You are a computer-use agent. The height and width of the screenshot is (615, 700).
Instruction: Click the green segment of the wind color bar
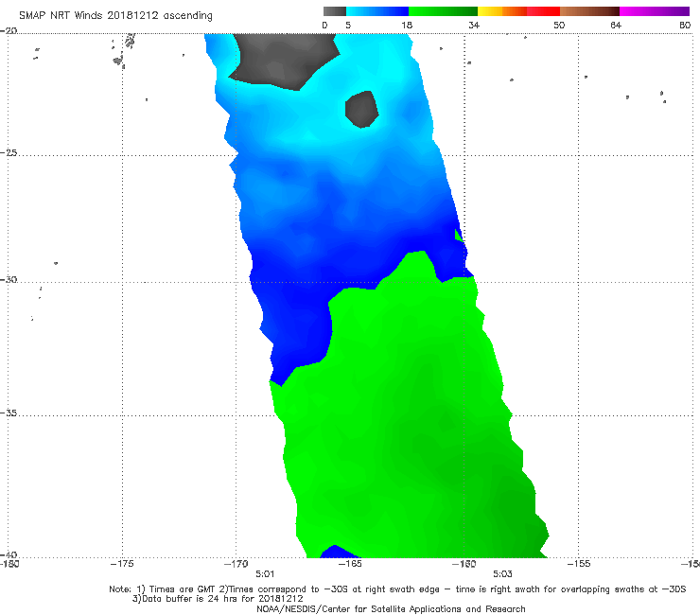pos(443,11)
